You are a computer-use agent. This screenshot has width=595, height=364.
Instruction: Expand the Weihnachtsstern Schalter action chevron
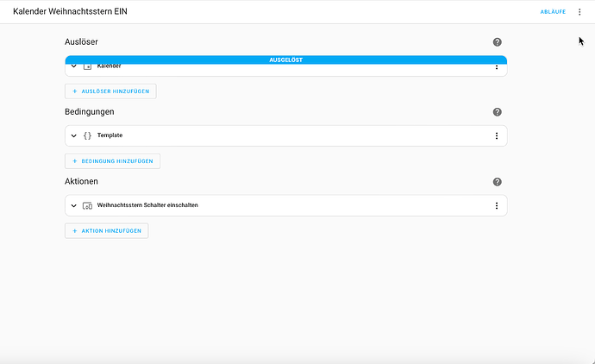(74, 205)
